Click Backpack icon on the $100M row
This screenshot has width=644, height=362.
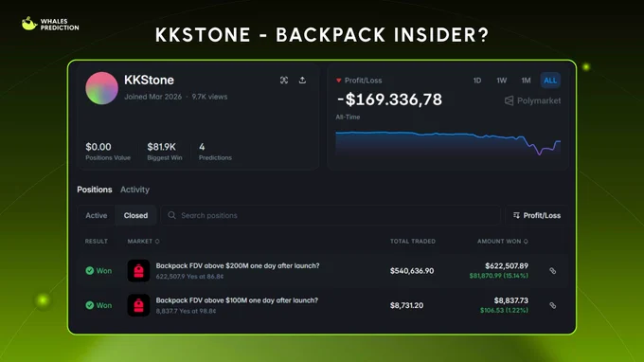tap(138, 305)
